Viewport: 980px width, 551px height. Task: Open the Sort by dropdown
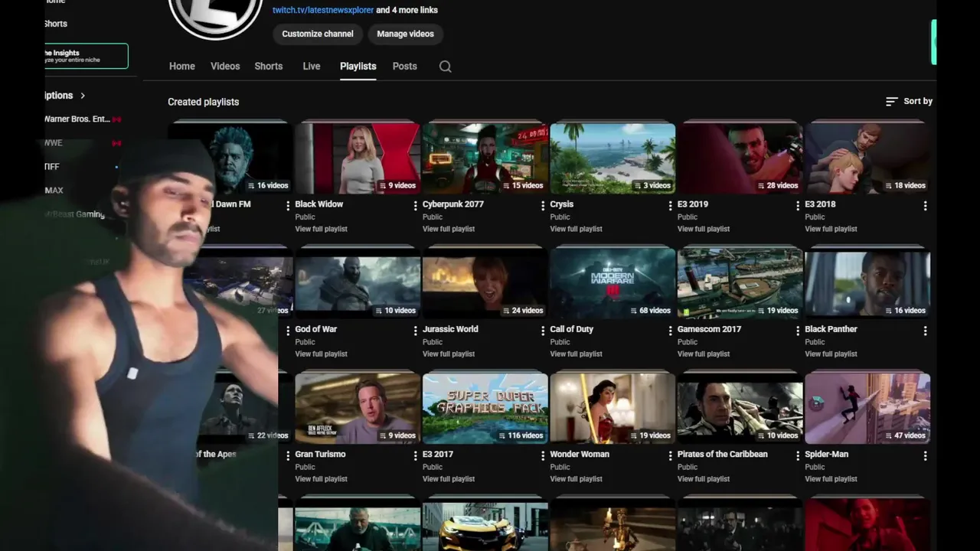pos(909,101)
